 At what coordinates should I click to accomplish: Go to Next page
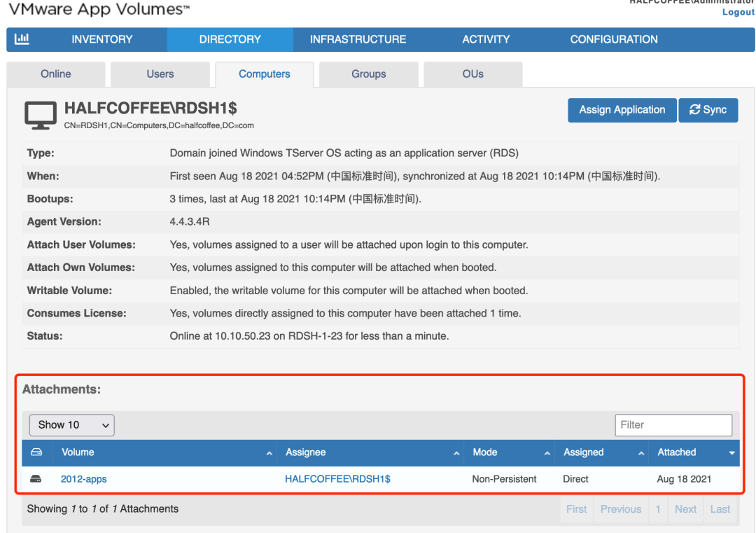pos(685,509)
